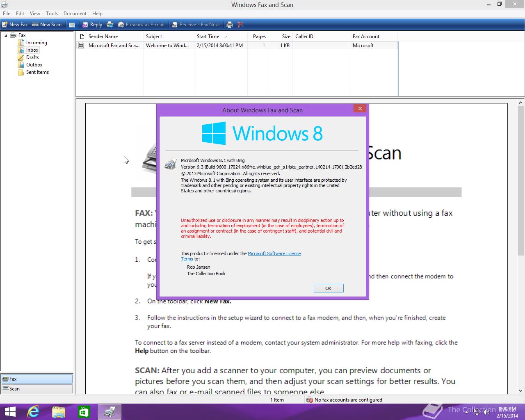The height and width of the screenshot is (420, 525).
Task: Click the Reply toolbar button
Action: click(x=92, y=25)
